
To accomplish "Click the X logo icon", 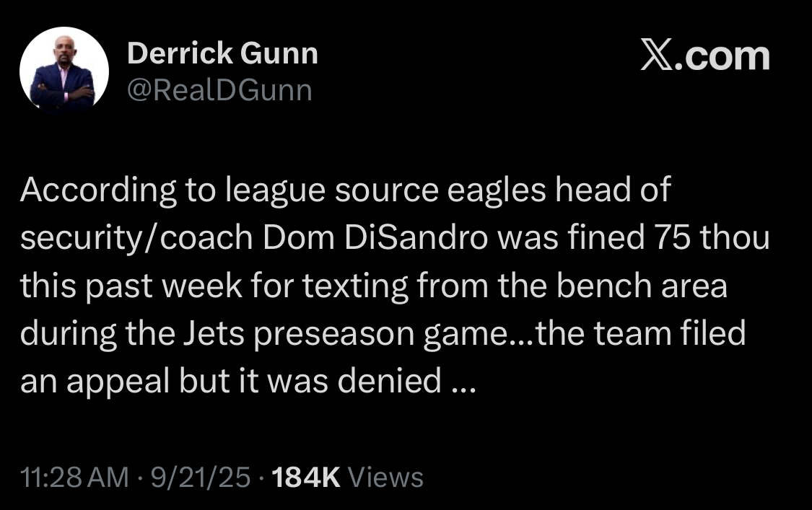I will click(x=657, y=56).
